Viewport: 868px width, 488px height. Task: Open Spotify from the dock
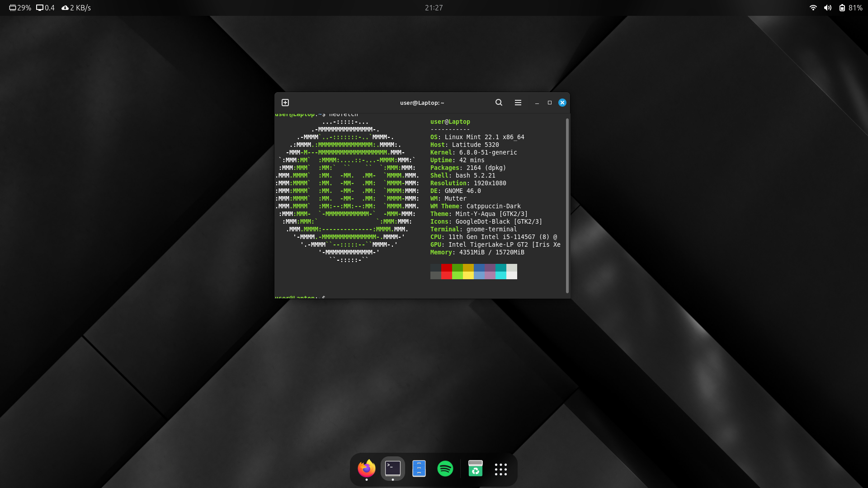click(445, 469)
